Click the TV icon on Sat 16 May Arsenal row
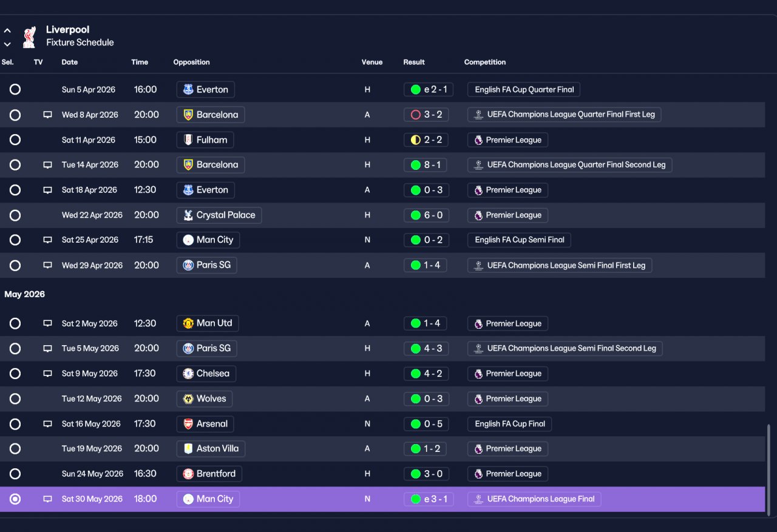777x532 pixels. coord(47,424)
